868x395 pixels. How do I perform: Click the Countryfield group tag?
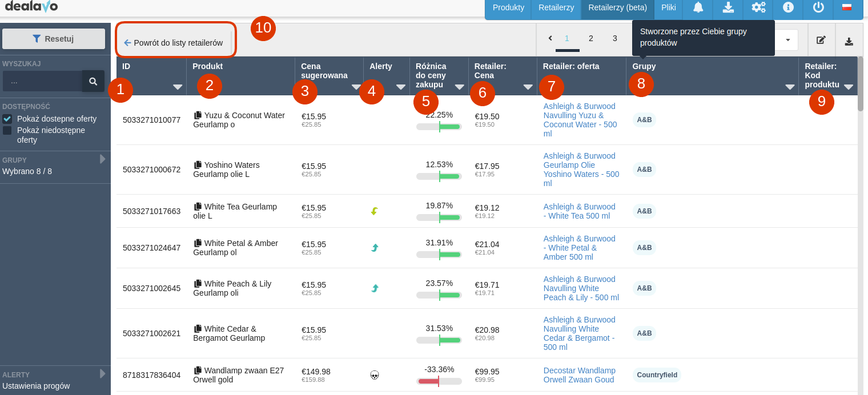[657, 375]
